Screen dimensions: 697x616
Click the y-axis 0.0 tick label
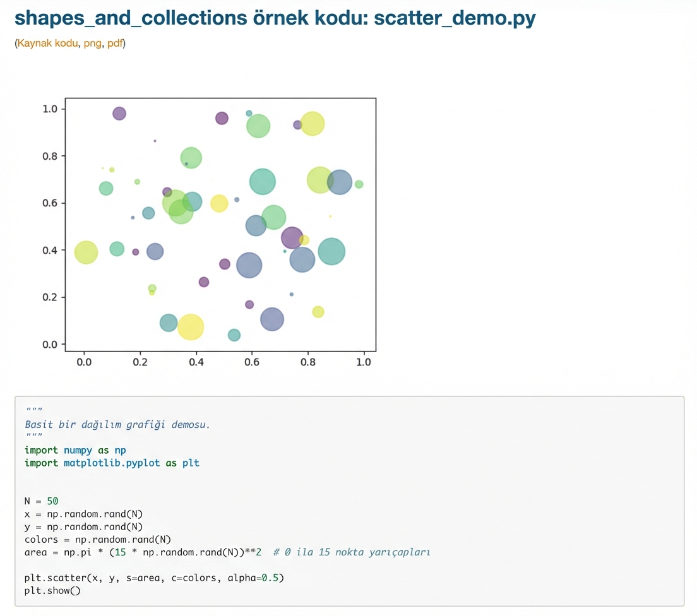pyautogui.click(x=50, y=345)
